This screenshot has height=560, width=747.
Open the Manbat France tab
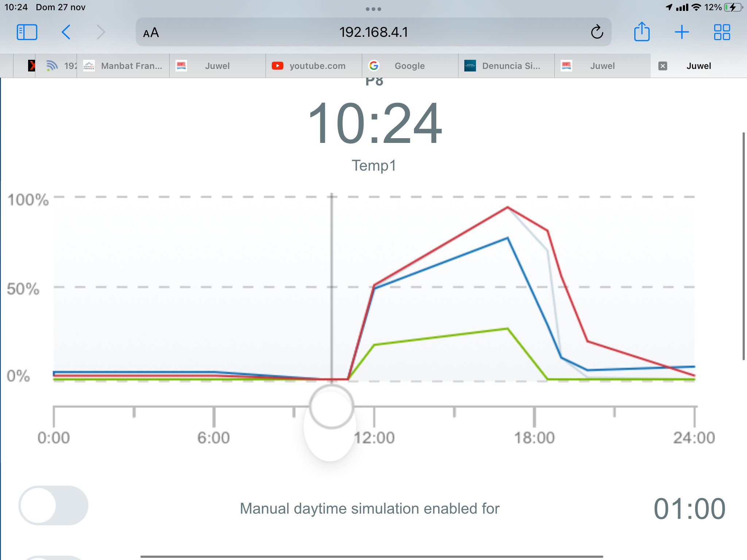[x=124, y=66]
